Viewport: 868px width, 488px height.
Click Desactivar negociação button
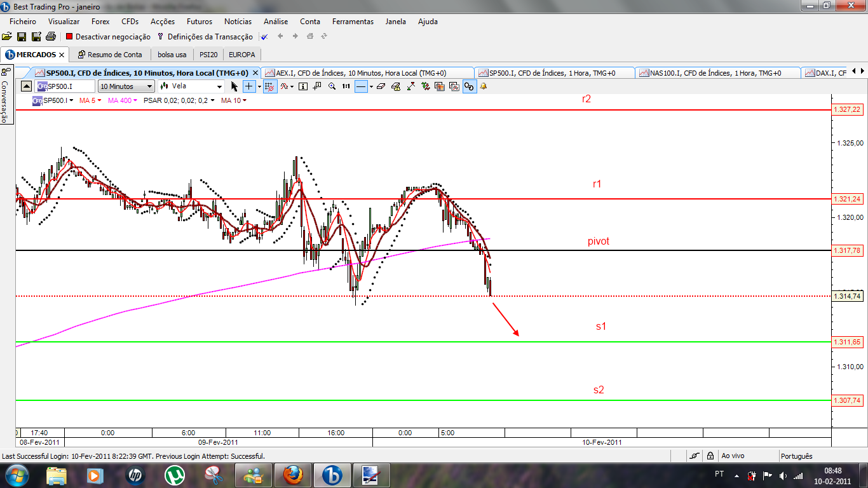[x=108, y=37]
